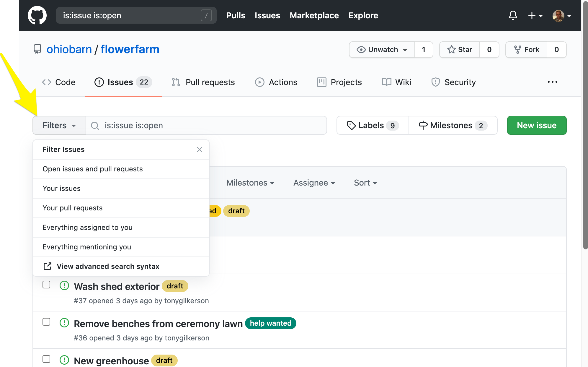Screen dimensions: 588x367
Task: Select Everything mentioning you
Action: (121, 247)
